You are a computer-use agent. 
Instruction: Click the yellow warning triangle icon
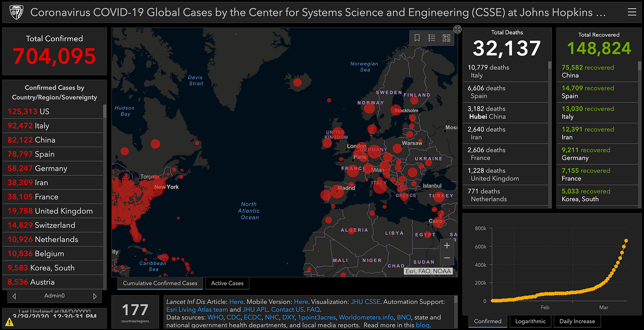(x=10, y=322)
